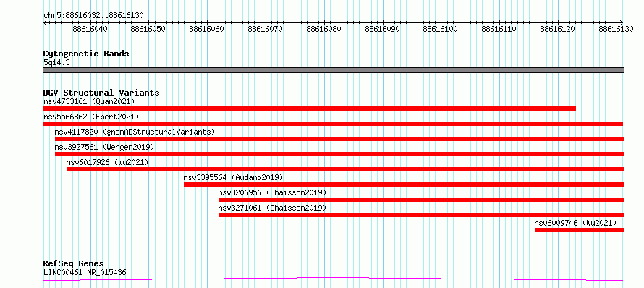Click the nsv3206956 (Chaisson2019) label
This screenshot has width=644, height=288.
pyautogui.click(x=272, y=192)
